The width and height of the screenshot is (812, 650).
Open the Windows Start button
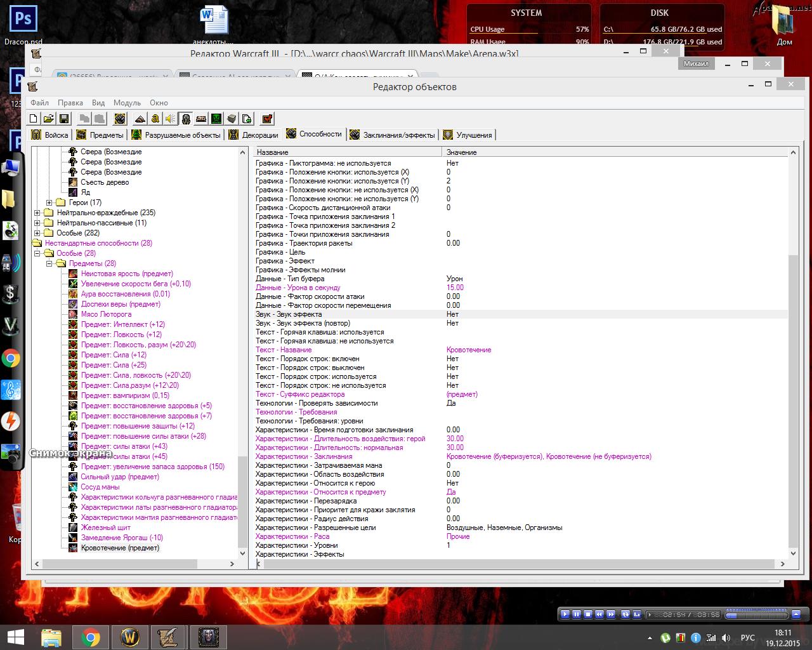[x=15, y=637]
